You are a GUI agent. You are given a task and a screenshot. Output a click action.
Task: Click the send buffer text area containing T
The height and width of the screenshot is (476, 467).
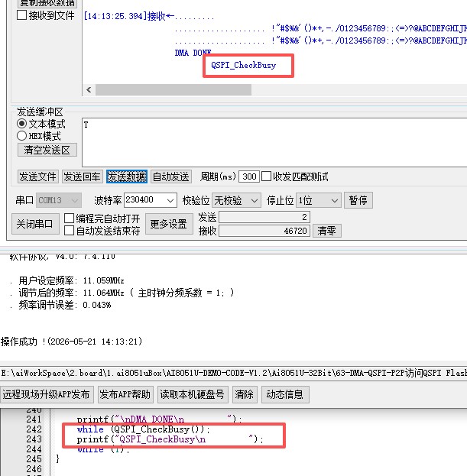274,142
